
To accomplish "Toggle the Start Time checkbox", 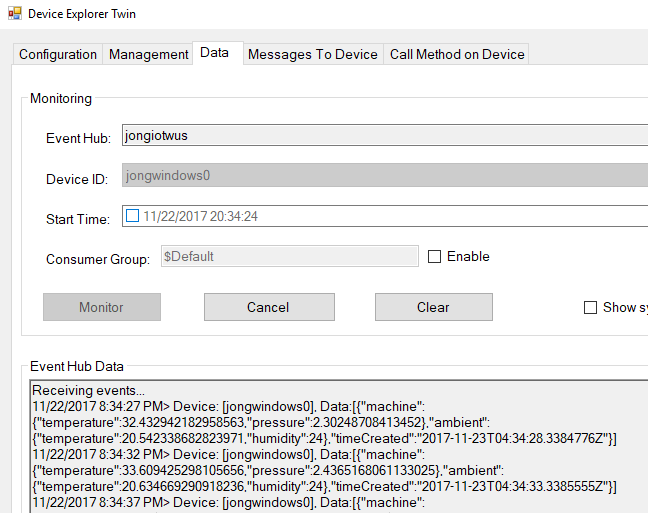I will click(133, 215).
